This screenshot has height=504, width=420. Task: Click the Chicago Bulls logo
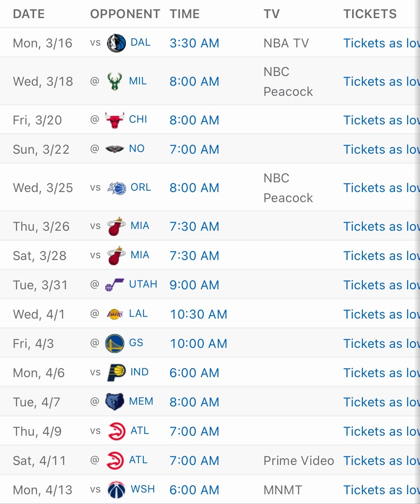pos(115,120)
